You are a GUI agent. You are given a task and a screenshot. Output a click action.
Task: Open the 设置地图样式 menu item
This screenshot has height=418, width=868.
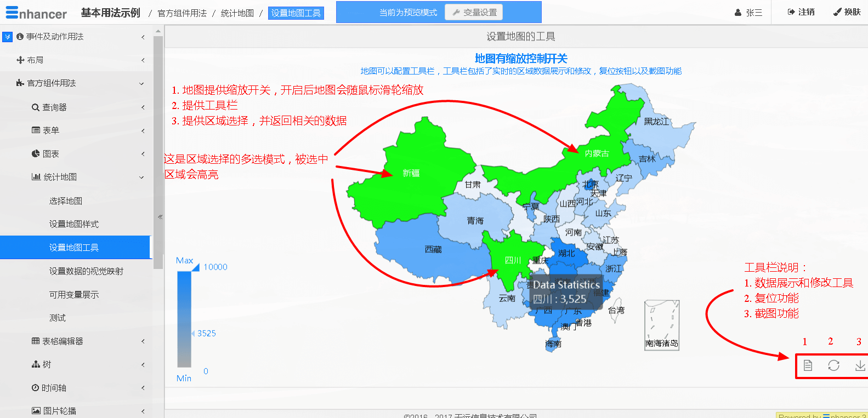click(x=74, y=224)
